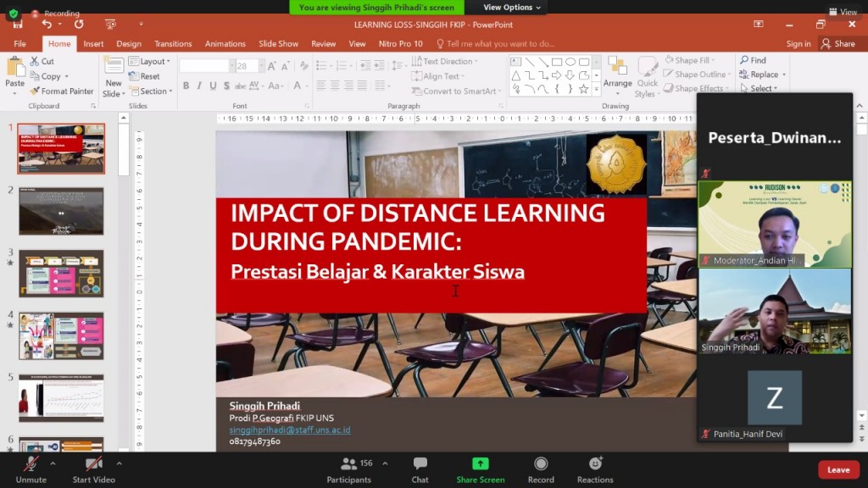Switch to the Transitions ribbon tab
Viewport: 868px width, 488px height.
[173, 44]
